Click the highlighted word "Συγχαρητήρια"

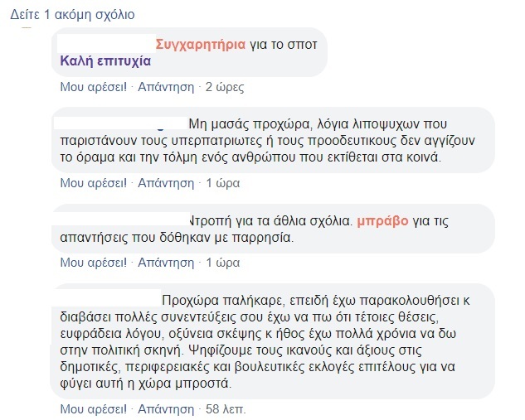point(200,43)
